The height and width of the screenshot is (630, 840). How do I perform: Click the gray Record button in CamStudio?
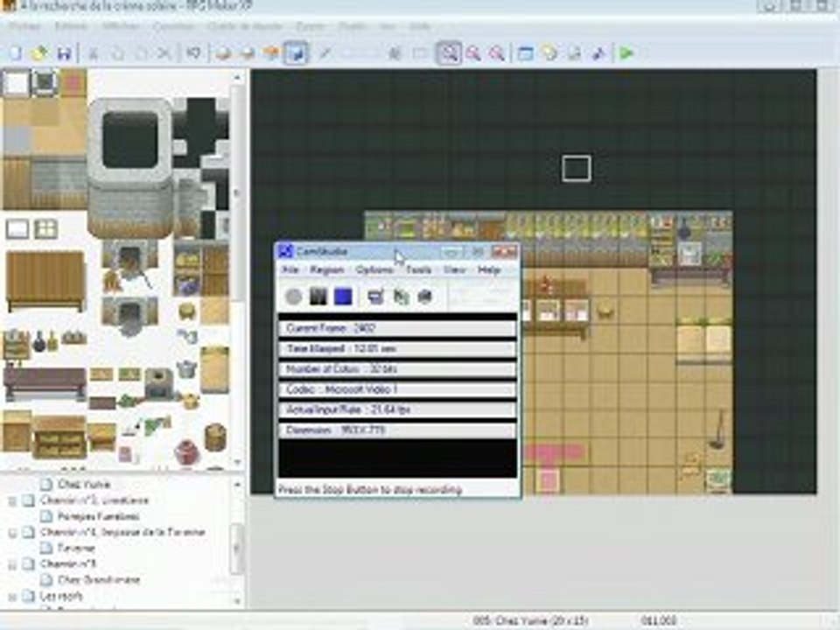click(x=293, y=297)
